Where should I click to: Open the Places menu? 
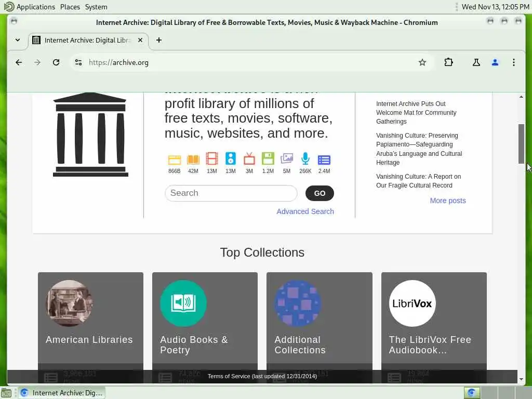pos(70,7)
